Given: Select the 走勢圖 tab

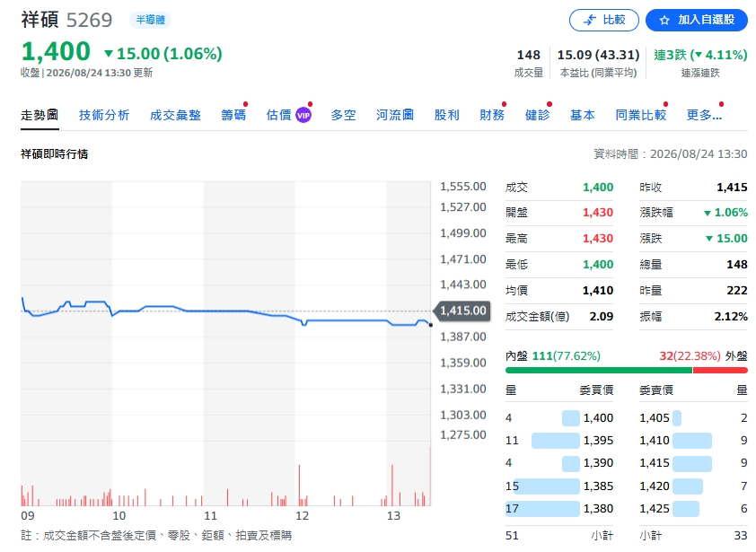Looking at the screenshot, I should [40, 115].
